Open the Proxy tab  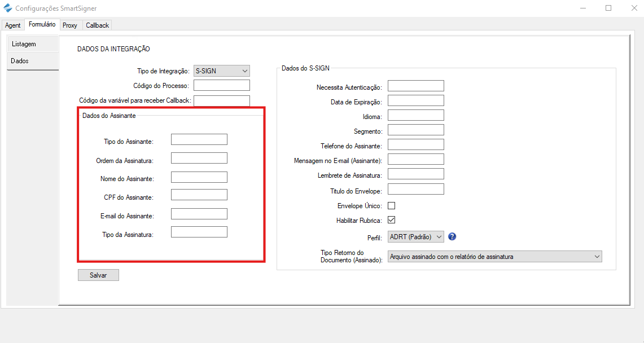coord(70,25)
